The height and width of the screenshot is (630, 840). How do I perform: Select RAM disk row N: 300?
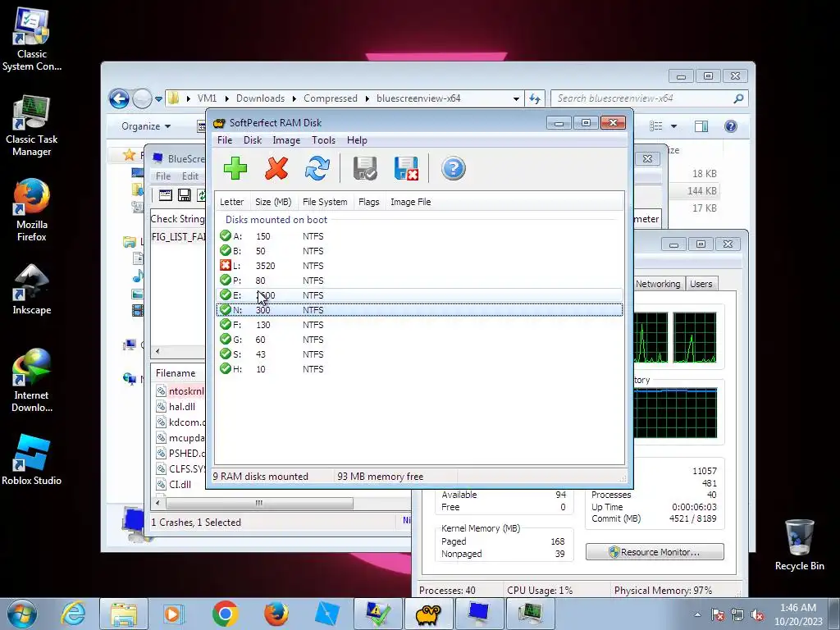click(419, 309)
